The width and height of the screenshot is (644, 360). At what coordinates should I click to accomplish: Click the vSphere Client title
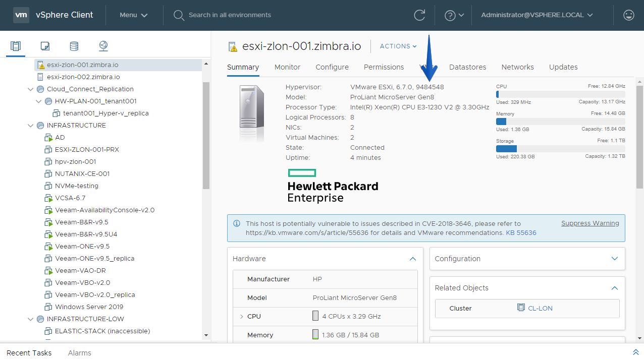[x=64, y=15]
